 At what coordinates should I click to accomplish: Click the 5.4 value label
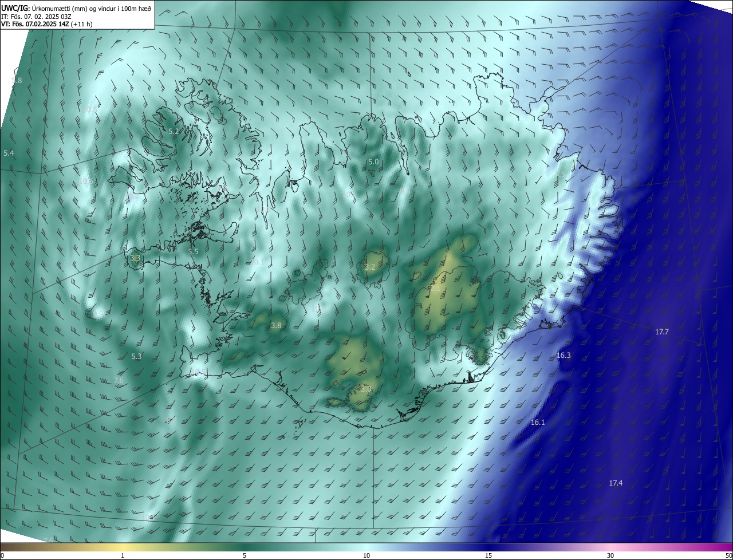pyautogui.click(x=9, y=153)
